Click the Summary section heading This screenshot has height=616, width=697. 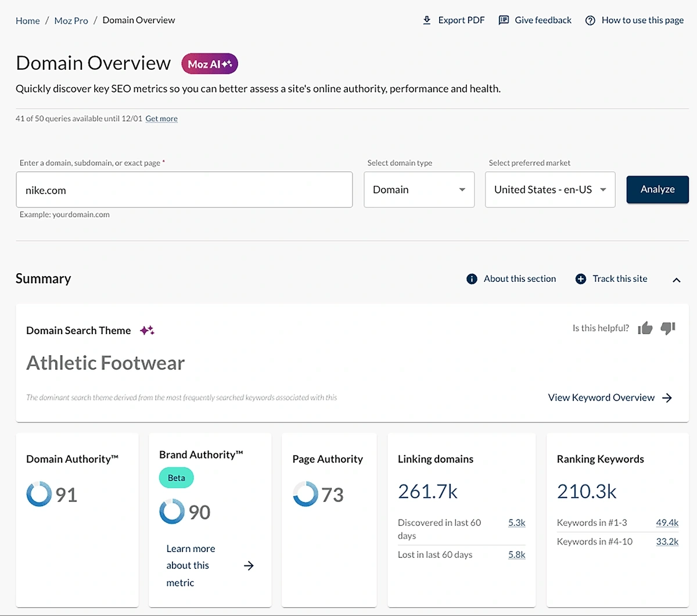pos(43,279)
